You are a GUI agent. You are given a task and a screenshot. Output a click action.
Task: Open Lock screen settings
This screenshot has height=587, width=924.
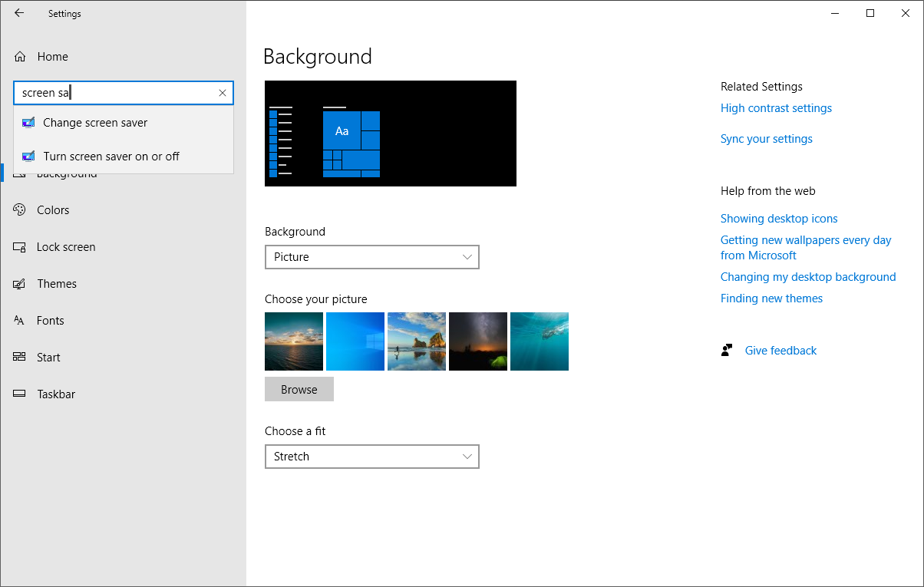[x=66, y=246]
